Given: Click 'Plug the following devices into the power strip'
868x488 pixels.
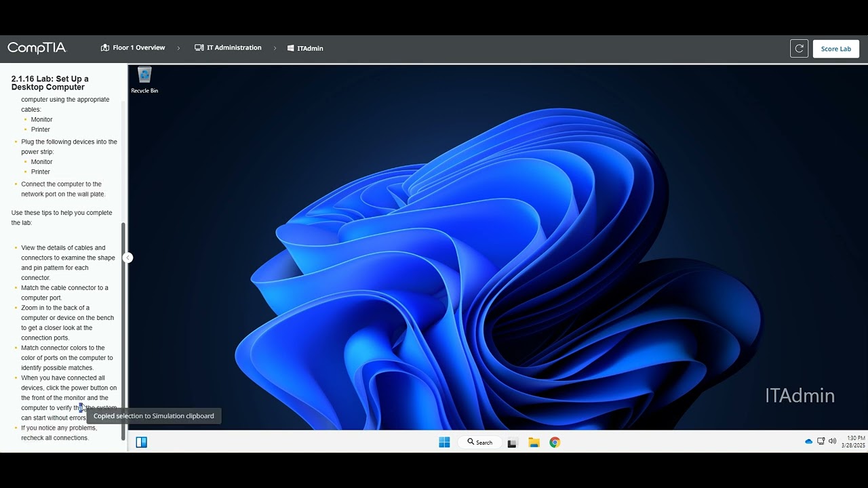Looking at the screenshot, I should pos(69,147).
